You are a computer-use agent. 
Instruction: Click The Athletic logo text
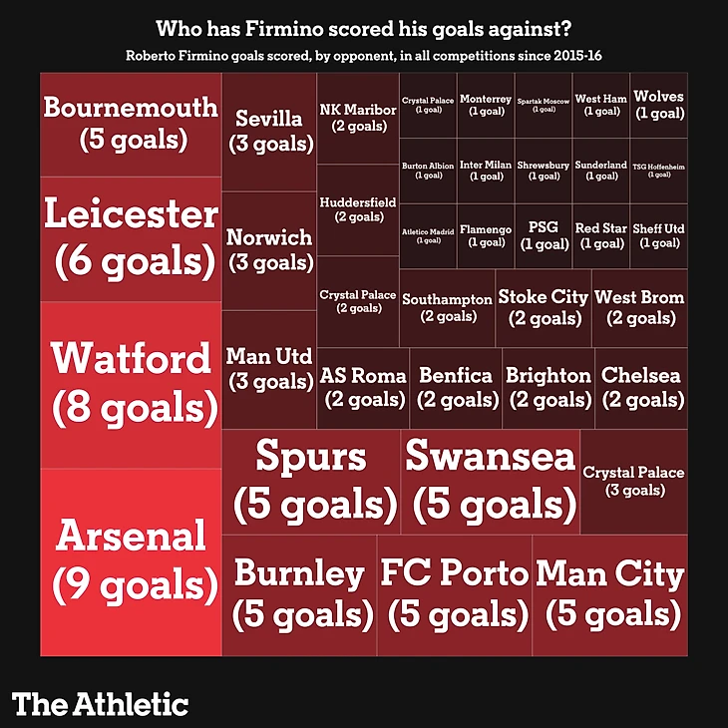101,703
